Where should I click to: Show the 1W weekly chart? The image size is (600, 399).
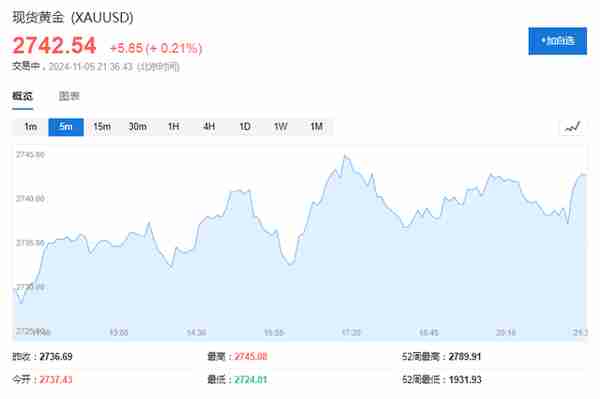pos(280,127)
